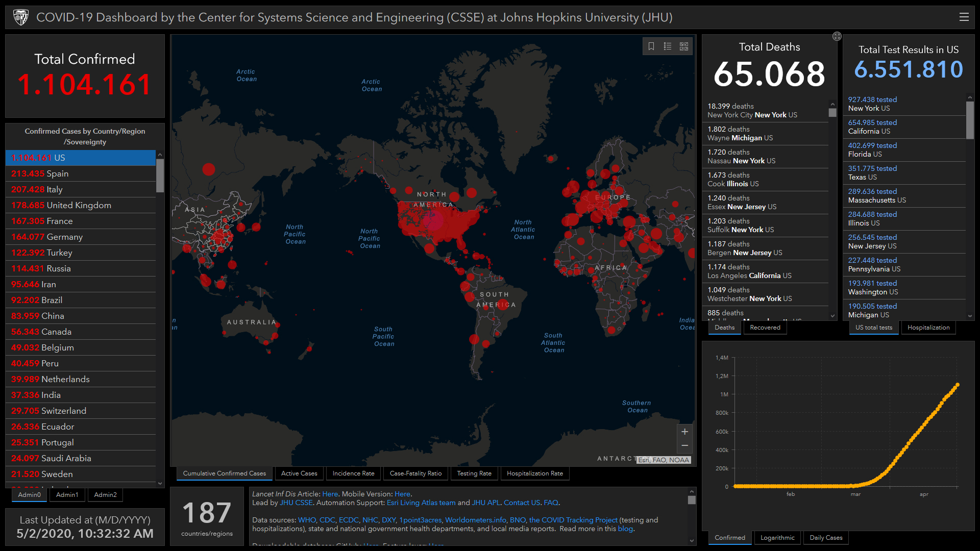The width and height of the screenshot is (980, 551).
Task: Open the US total tests tab
Action: click(x=874, y=328)
